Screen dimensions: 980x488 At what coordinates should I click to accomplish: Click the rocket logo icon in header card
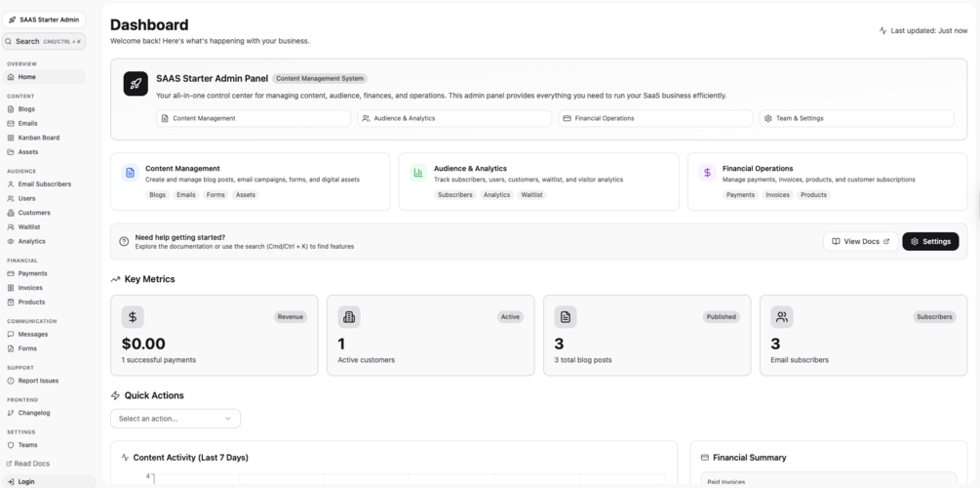pos(136,84)
